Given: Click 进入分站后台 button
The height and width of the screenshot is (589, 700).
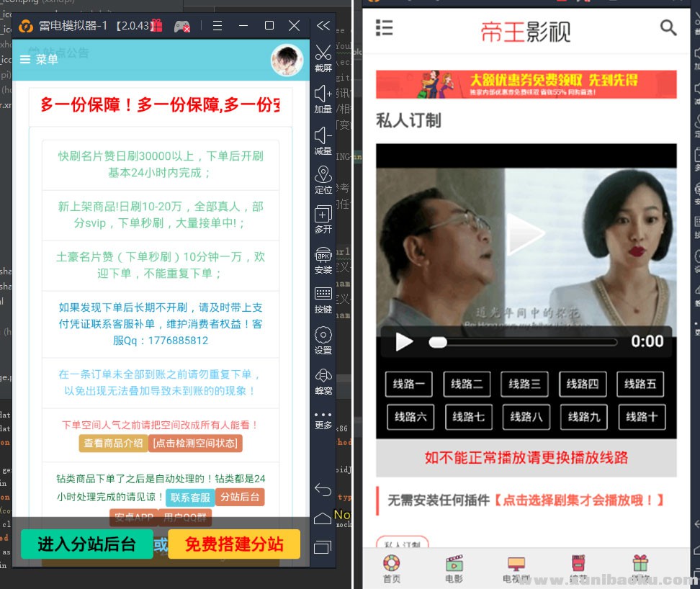Looking at the screenshot, I should 86,544.
